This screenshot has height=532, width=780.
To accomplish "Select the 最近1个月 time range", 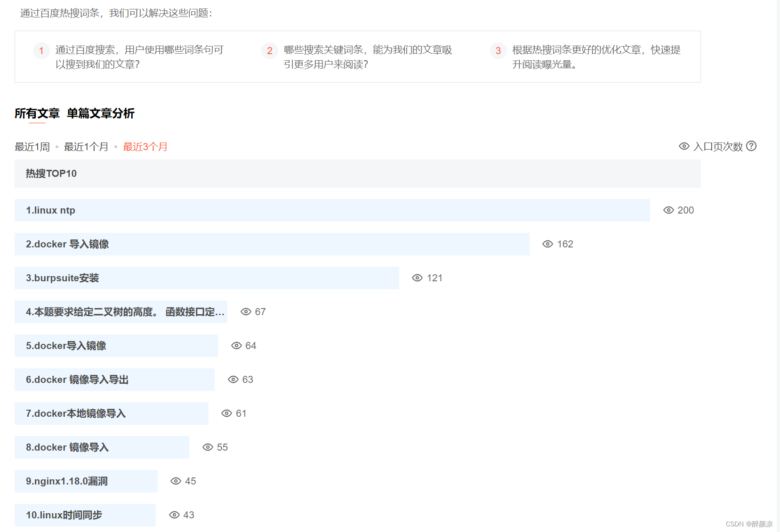I will click(86, 147).
